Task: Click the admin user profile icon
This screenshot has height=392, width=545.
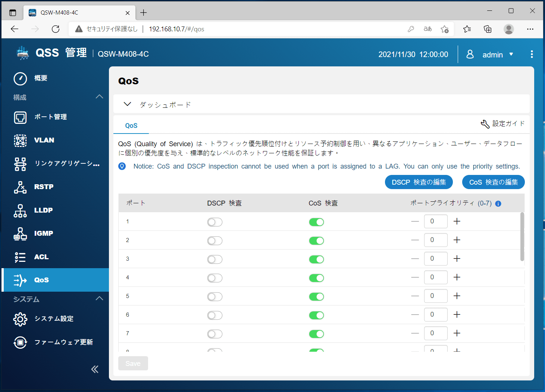Action: click(x=470, y=54)
